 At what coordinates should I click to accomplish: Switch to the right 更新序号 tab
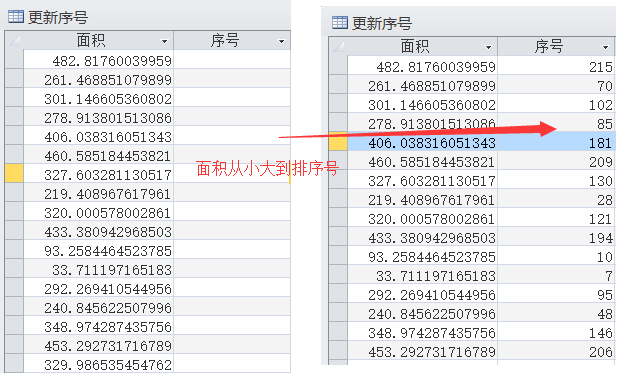[372, 23]
